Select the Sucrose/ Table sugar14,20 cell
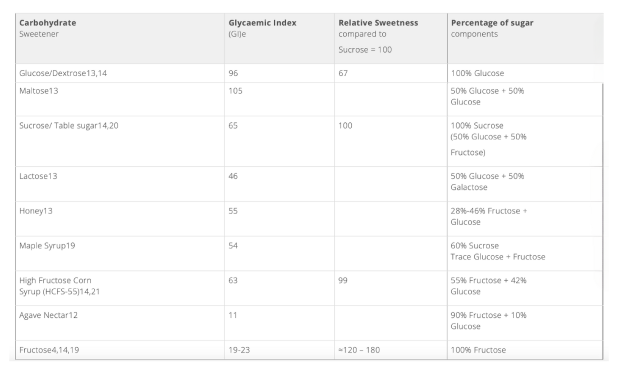 click(x=120, y=141)
